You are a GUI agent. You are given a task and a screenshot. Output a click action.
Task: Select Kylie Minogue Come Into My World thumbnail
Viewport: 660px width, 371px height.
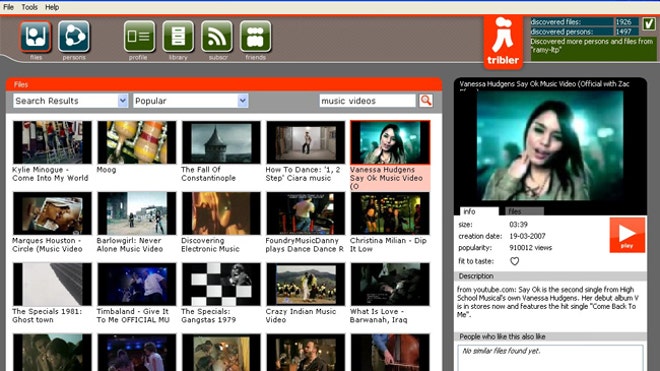[x=52, y=142]
